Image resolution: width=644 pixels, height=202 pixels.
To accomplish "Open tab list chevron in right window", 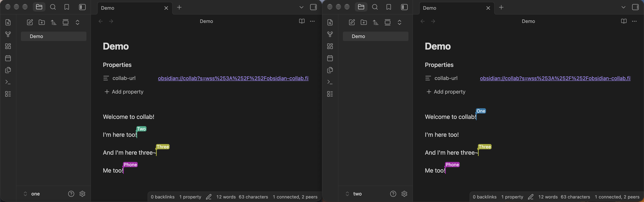I will tap(624, 7).
